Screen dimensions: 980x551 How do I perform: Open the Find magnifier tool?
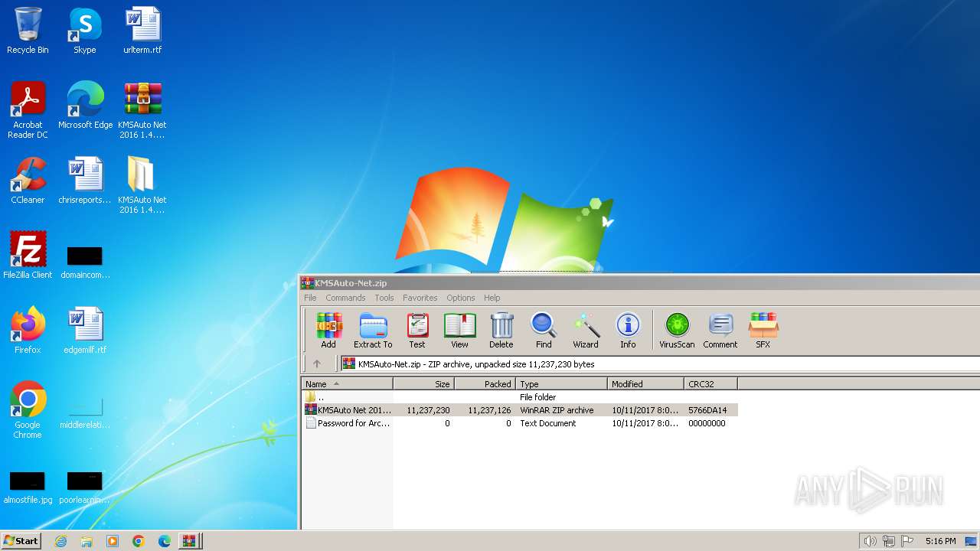544,331
